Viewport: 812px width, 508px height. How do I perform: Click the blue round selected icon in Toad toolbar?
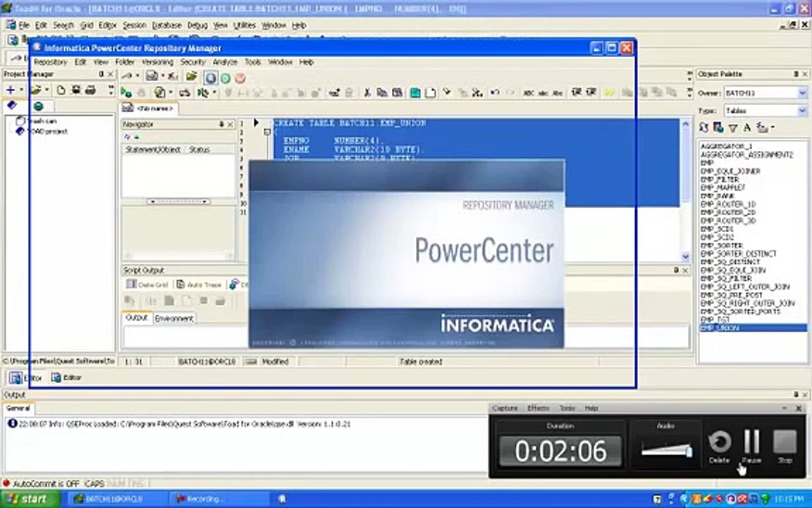click(x=211, y=78)
